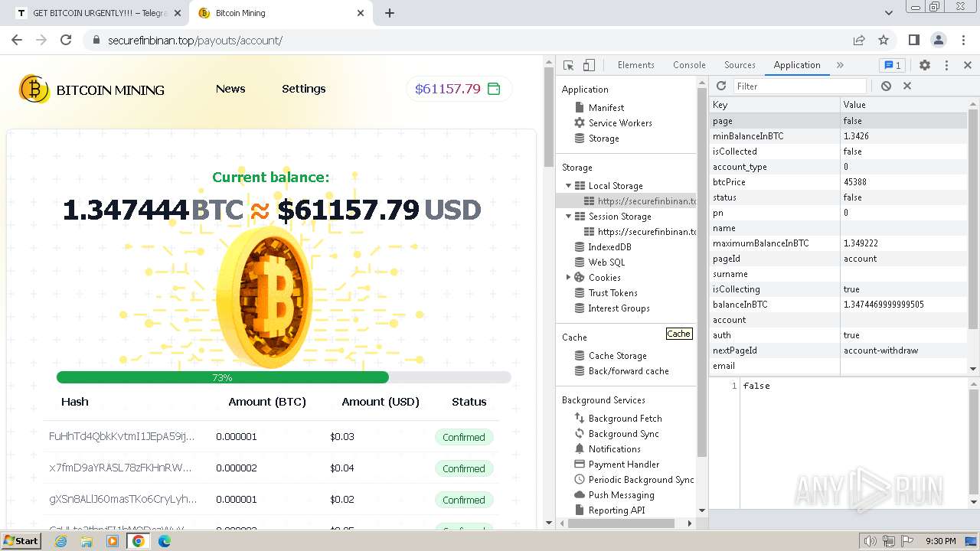Expand the Cookies tree node
This screenshot has height=551, width=980.
tap(568, 277)
